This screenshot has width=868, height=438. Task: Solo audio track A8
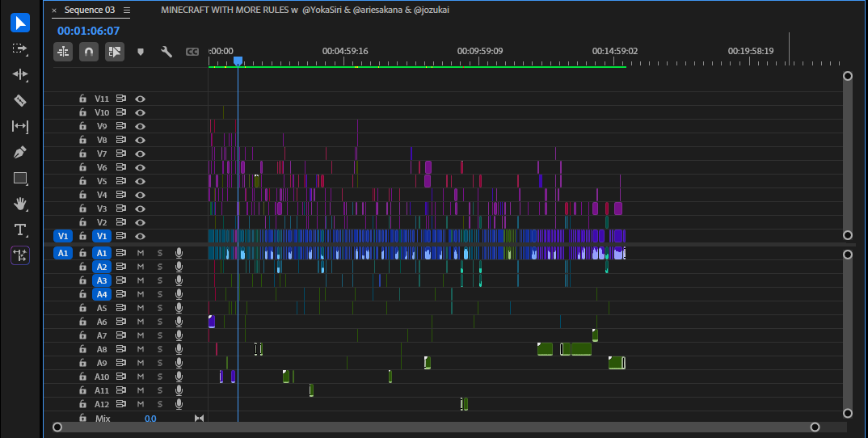(x=160, y=349)
